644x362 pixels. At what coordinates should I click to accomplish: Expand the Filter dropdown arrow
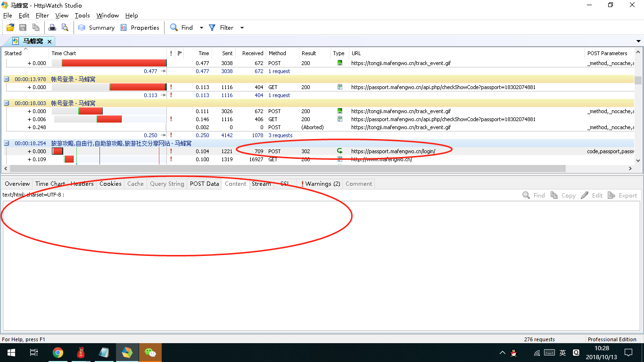pos(242,28)
